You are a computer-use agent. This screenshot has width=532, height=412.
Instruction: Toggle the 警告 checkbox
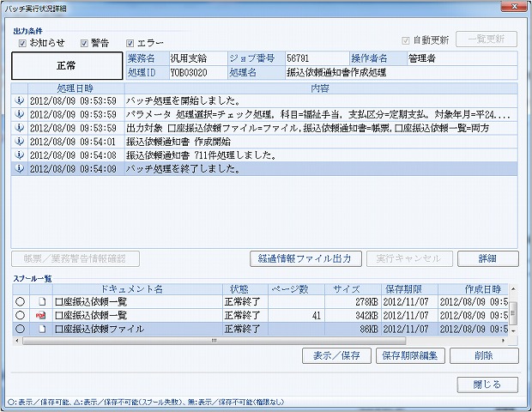(84, 43)
